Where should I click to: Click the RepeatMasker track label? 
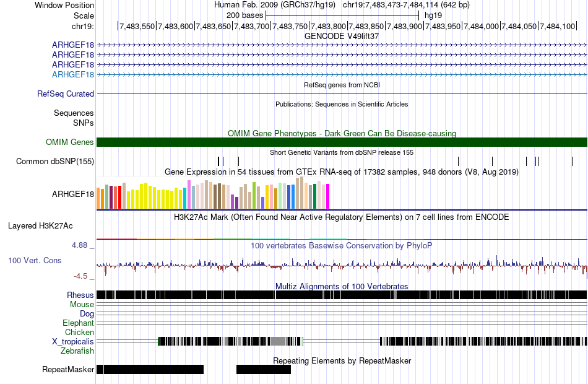[x=68, y=370]
